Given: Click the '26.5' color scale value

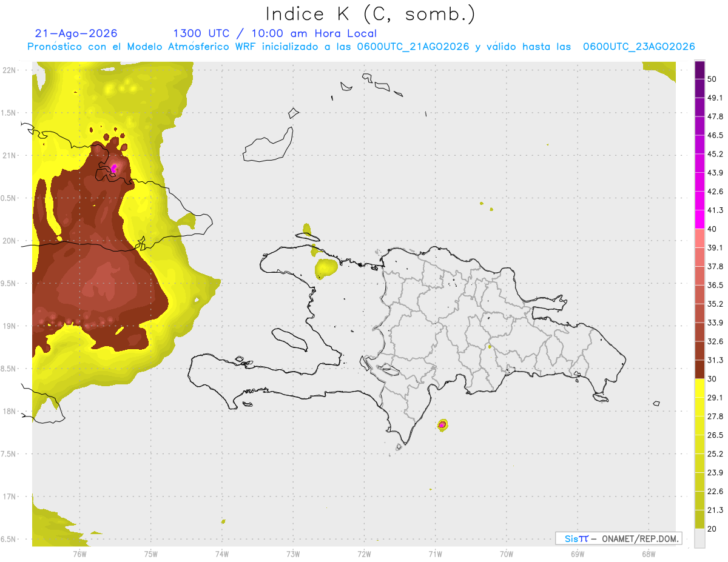Looking at the screenshot, I should 716,435.
